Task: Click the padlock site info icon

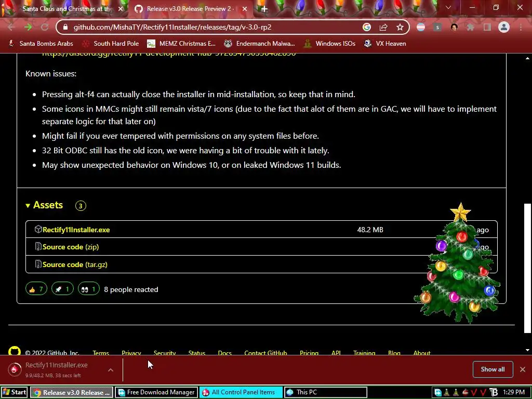Action: tap(66, 27)
